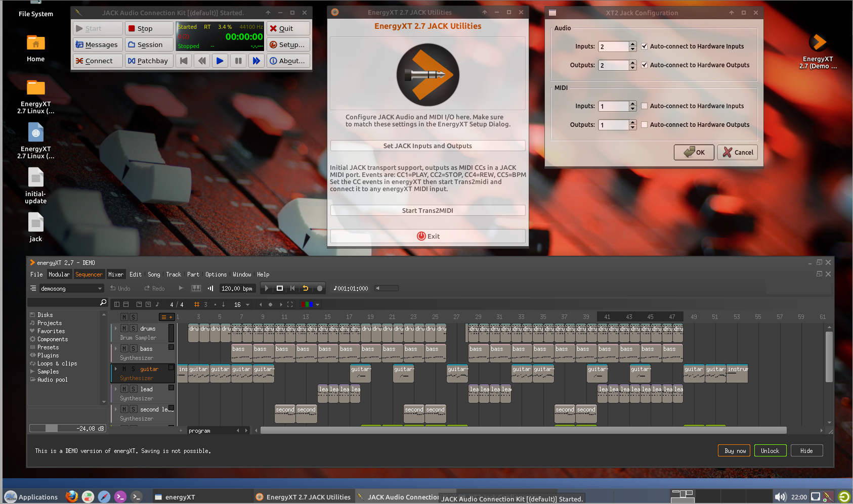Expand the second lead track
Viewport: 853px width, 504px height.
[116, 409]
